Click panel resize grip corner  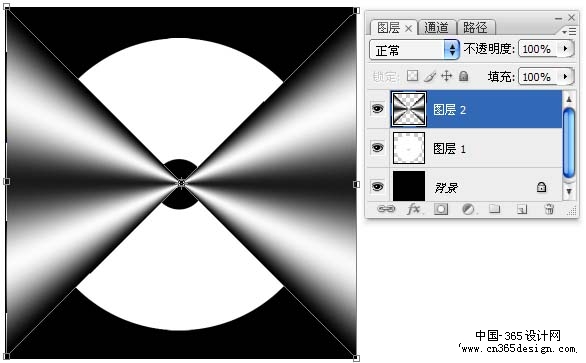pos(572,211)
